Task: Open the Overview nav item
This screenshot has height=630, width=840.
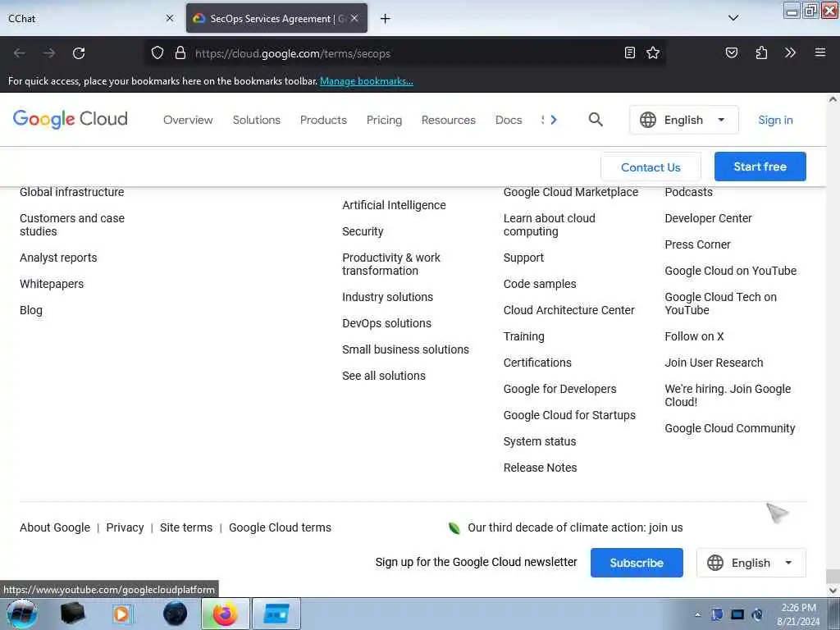Action: (x=188, y=120)
